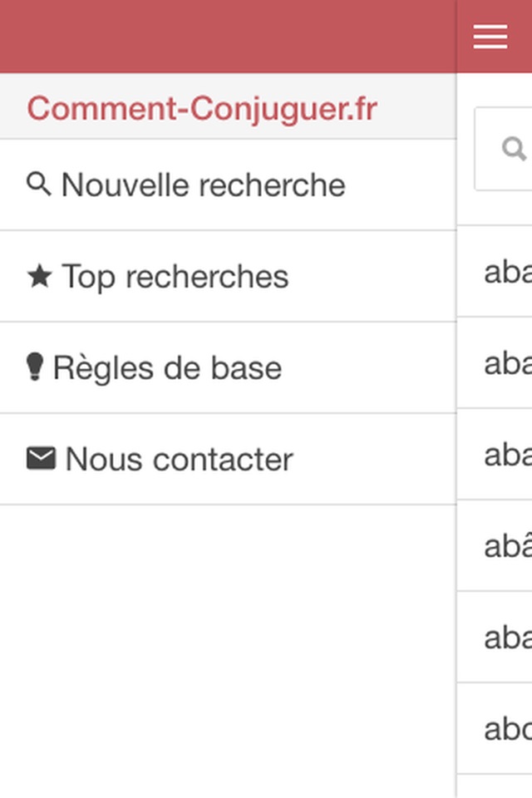Open the Nous contacter page

228,460
